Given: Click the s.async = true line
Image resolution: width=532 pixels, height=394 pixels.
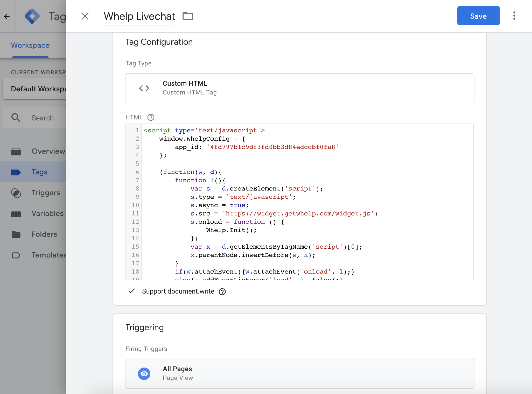Looking at the screenshot, I should tap(220, 205).
